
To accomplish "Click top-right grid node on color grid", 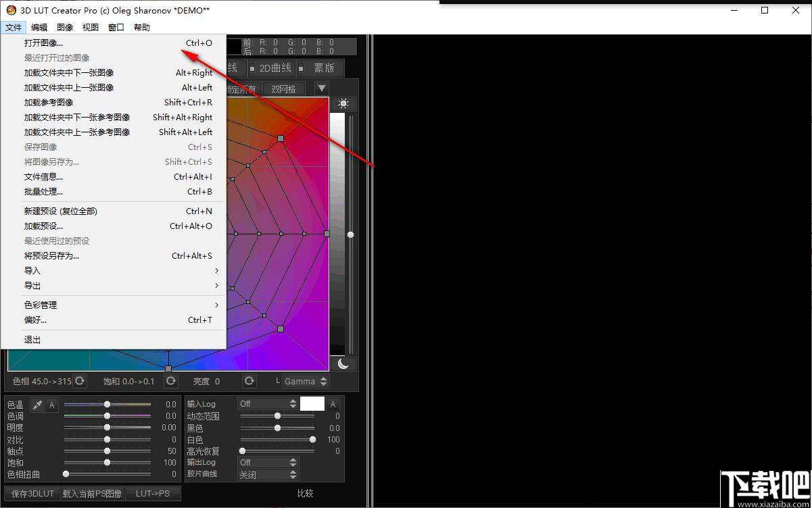I will point(281,138).
